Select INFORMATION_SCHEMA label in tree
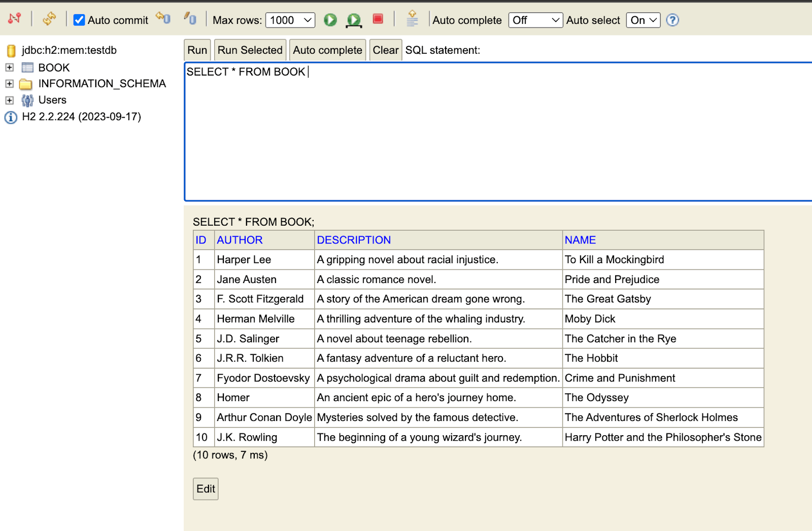Screen dimensions: 812x531 (x=102, y=84)
